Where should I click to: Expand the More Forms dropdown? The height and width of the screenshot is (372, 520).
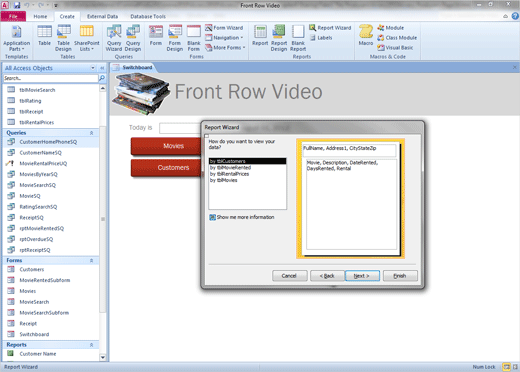[225, 48]
